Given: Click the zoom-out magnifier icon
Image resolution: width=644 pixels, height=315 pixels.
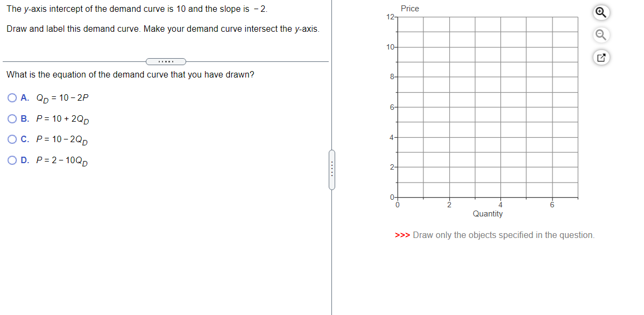Looking at the screenshot, I should (x=601, y=34).
